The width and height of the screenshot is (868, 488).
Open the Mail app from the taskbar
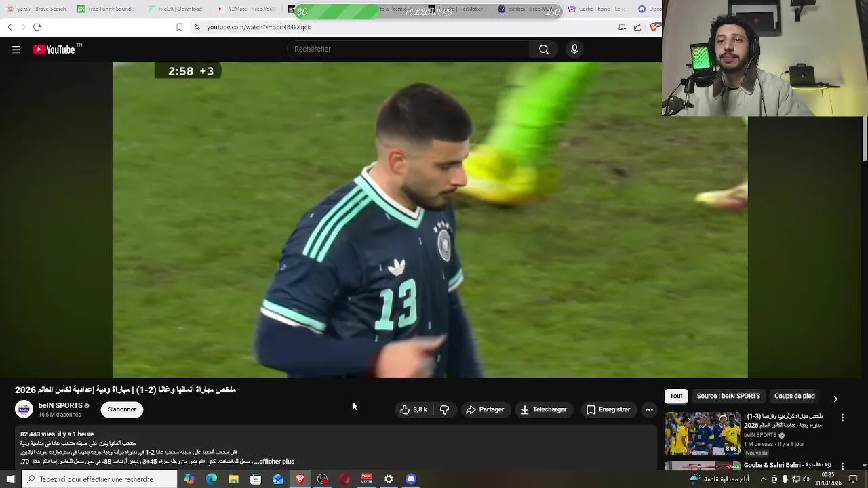tap(278, 479)
